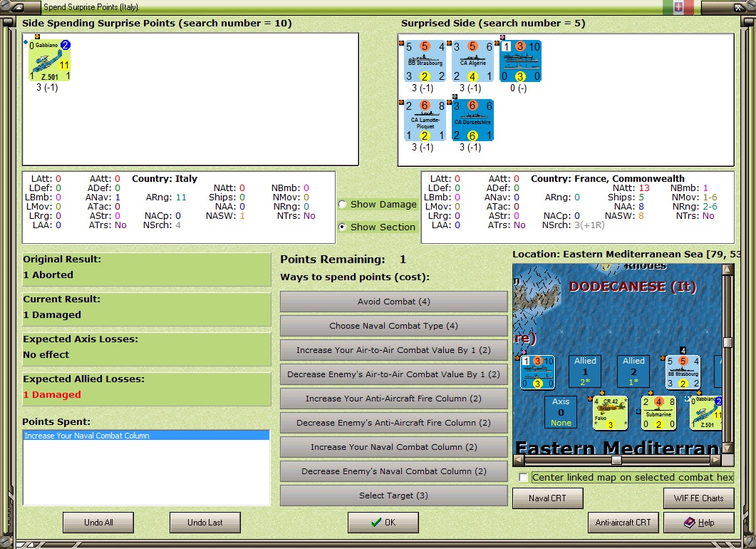The height and width of the screenshot is (549, 756).
Task: Open the Anti-aircraft CRT chart
Action: (623, 523)
